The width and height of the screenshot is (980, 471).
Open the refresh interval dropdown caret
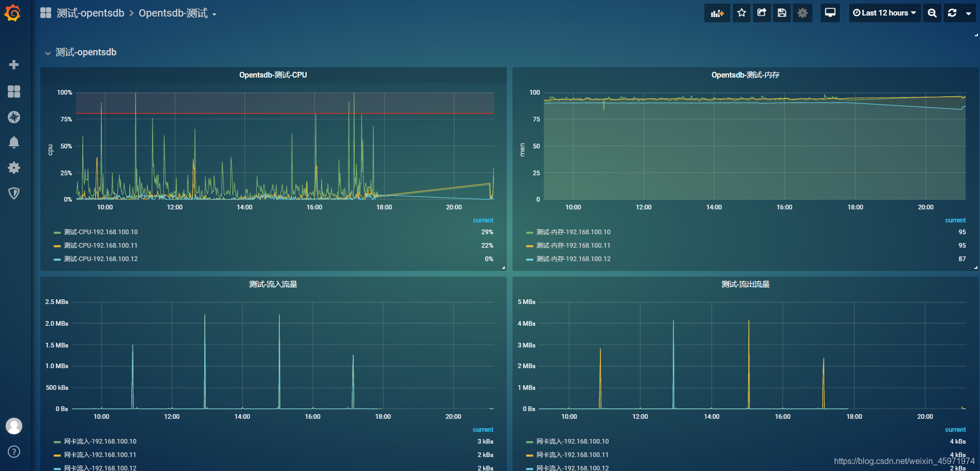pos(969,13)
